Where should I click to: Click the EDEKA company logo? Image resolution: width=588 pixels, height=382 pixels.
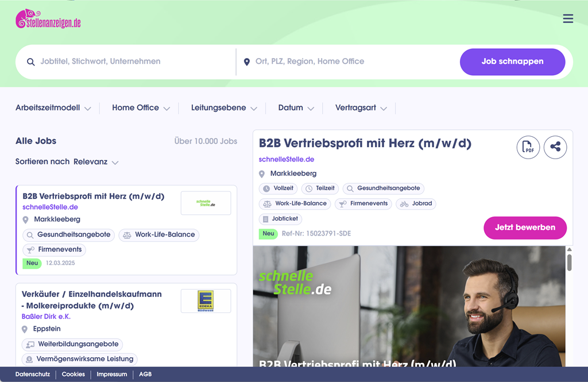(206, 301)
